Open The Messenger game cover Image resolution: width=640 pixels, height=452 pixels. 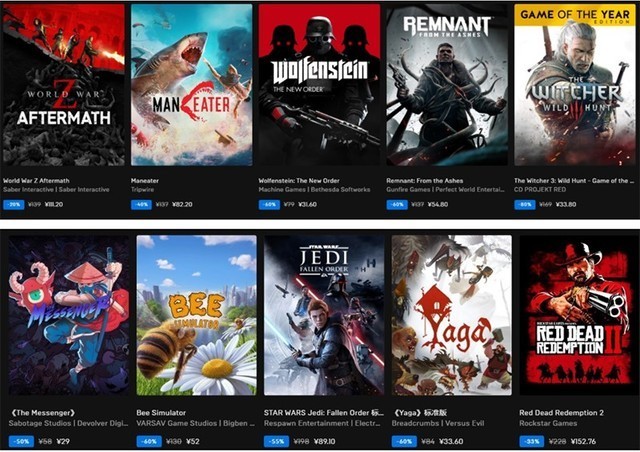(69, 315)
